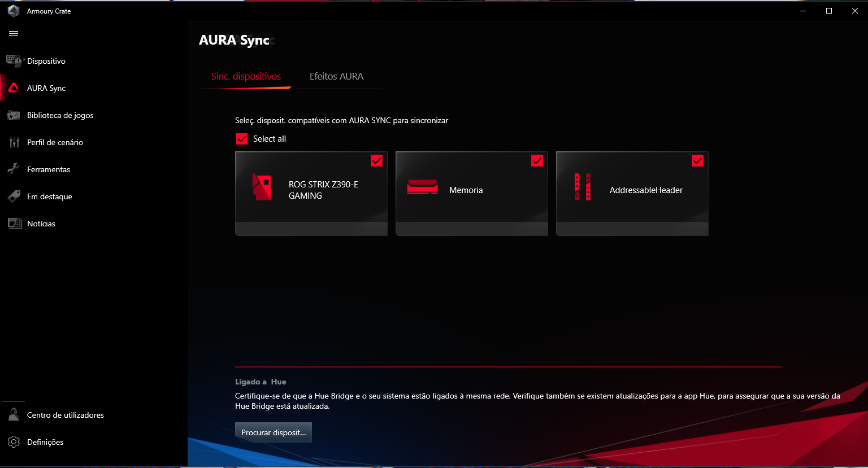The width and height of the screenshot is (868, 468).
Task: Minimize the Armoury Crate window
Action: 803,11
